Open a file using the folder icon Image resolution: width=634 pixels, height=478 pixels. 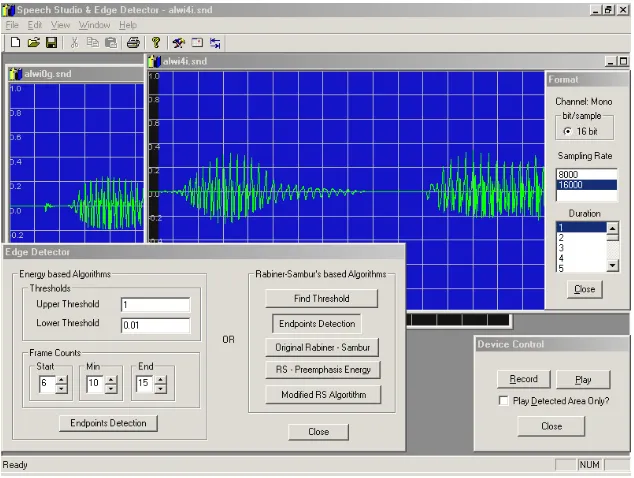pos(34,42)
